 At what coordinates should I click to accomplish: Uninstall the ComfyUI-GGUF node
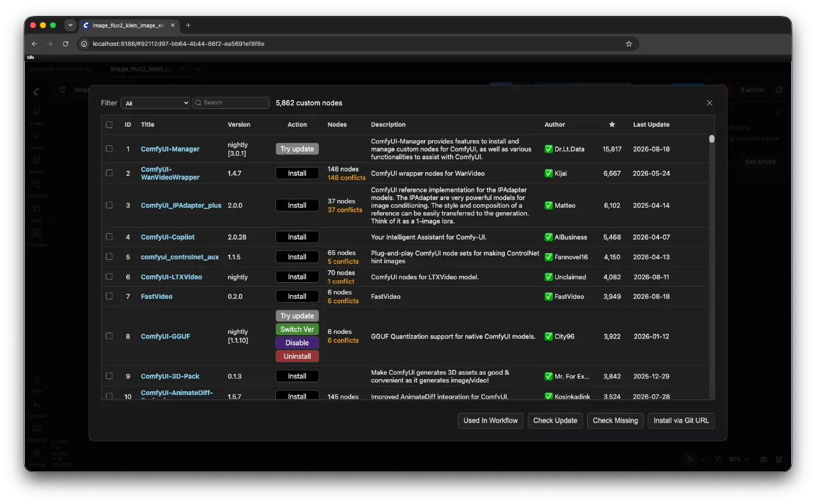pyautogui.click(x=297, y=356)
